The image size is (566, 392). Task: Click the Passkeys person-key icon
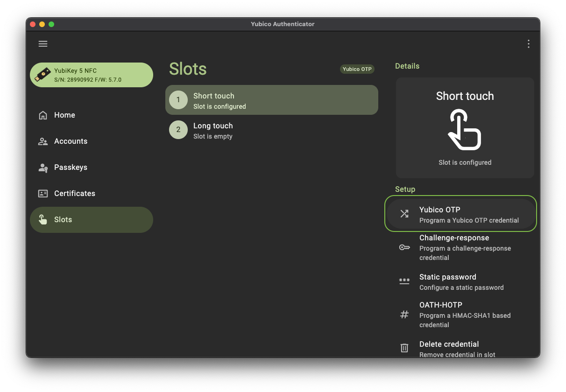pyautogui.click(x=43, y=168)
